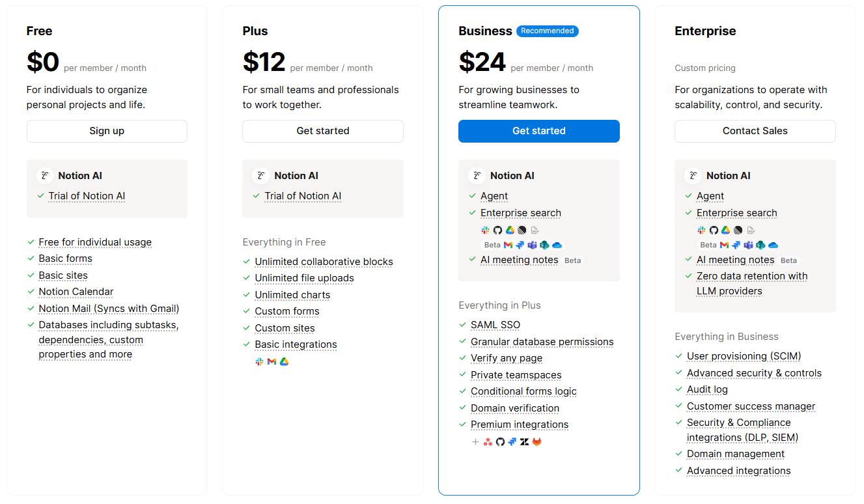Expand the plus sign under Premium integrations

[475, 441]
